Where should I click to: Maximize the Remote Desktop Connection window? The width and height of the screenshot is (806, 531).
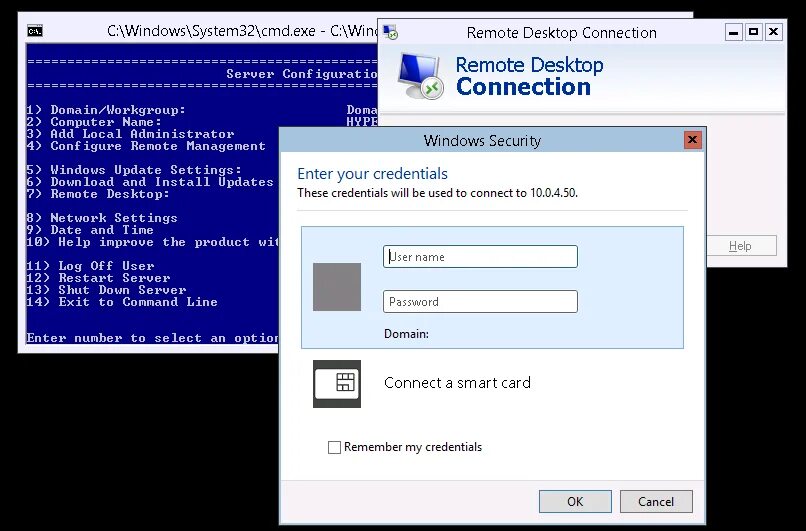click(x=754, y=32)
